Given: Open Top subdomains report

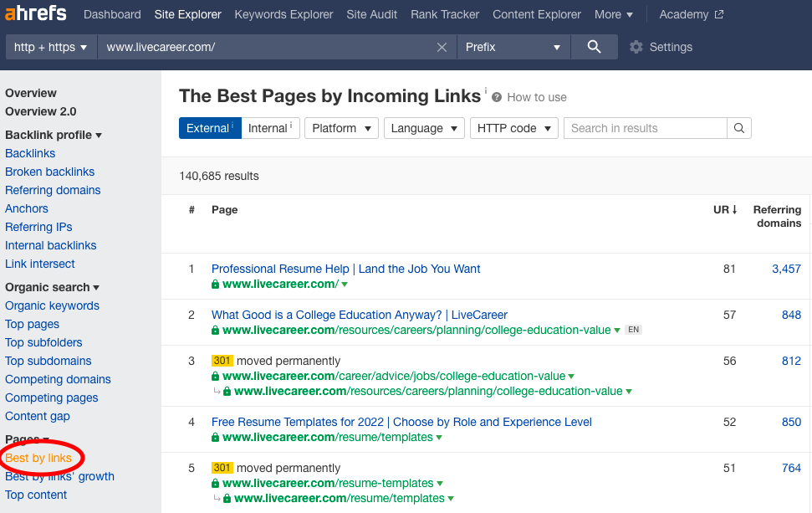Looking at the screenshot, I should tap(49, 362).
